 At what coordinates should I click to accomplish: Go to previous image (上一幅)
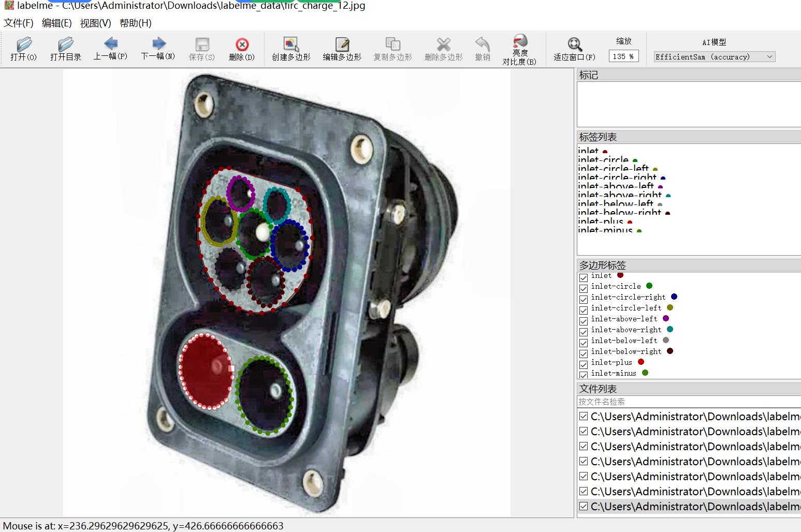[x=110, y=49]
